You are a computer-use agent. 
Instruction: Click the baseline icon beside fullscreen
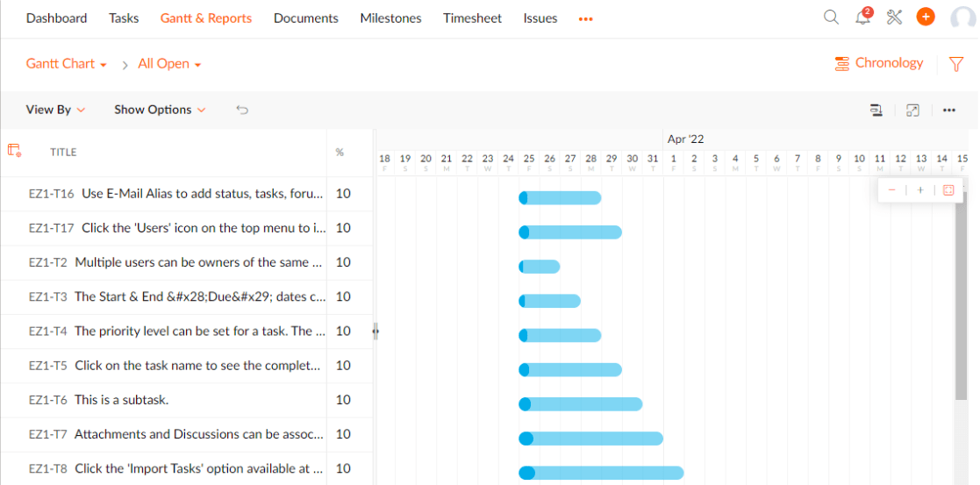tap(876, 110)
